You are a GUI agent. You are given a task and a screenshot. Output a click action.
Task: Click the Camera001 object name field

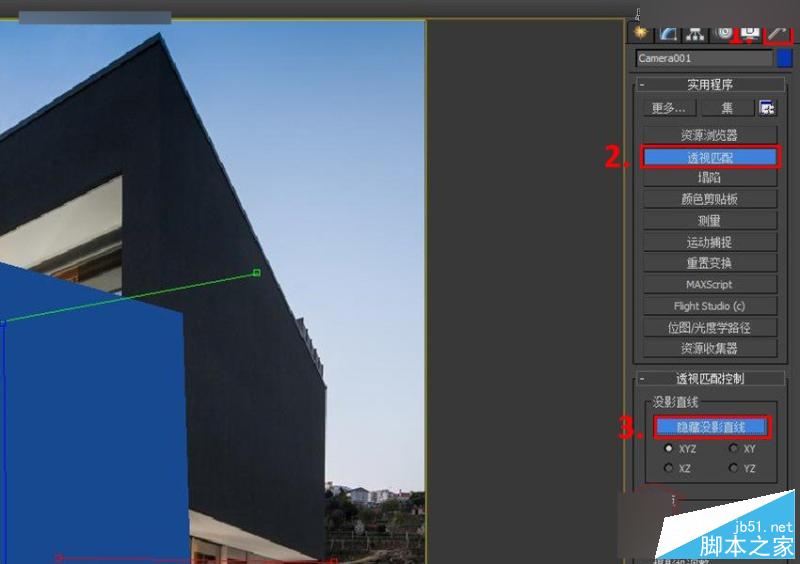704,58
